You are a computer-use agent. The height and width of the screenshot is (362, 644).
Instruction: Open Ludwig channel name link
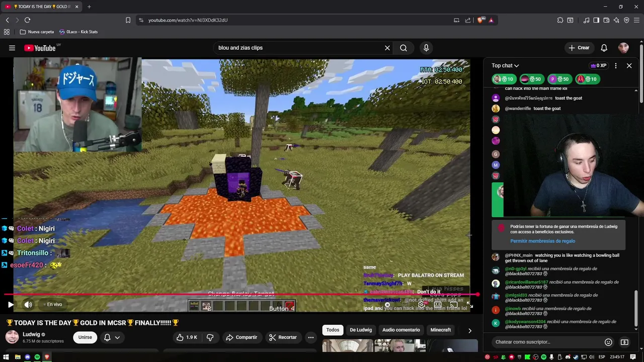tap(31, 334)
